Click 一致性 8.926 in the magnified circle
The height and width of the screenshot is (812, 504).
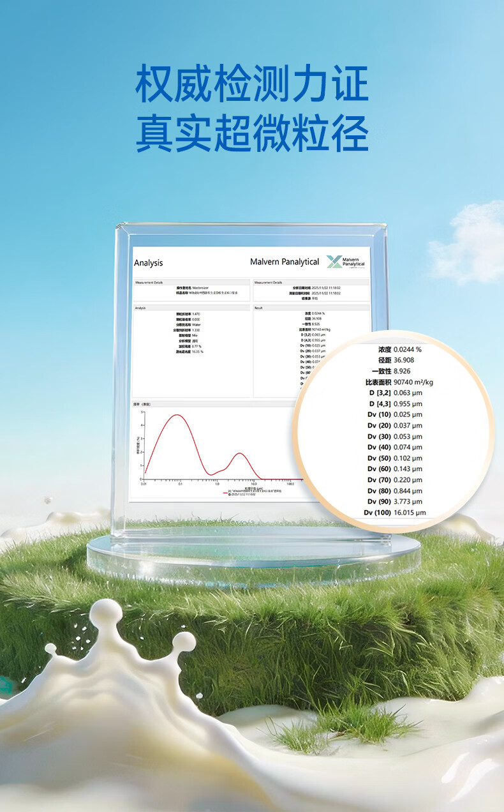[x=390, y=371]
